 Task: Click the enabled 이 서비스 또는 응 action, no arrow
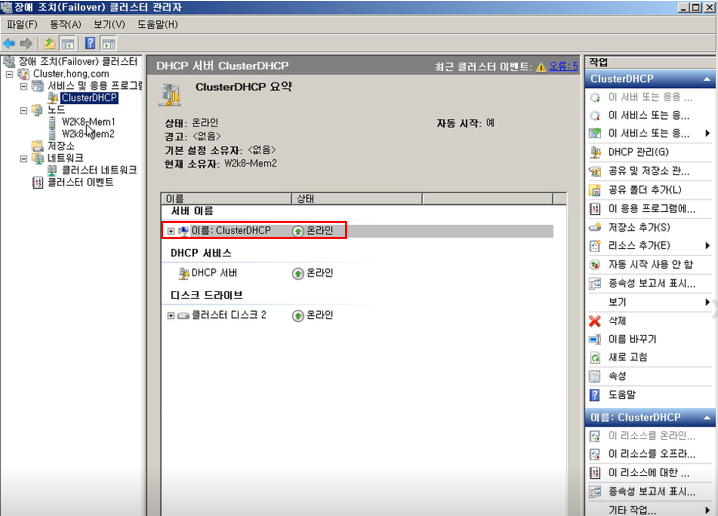pos(648,115)
